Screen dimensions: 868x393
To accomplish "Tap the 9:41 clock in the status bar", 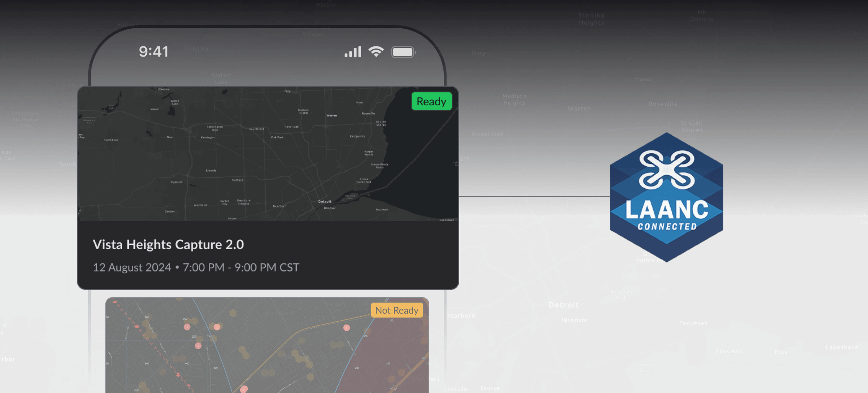I will point(154,51).
